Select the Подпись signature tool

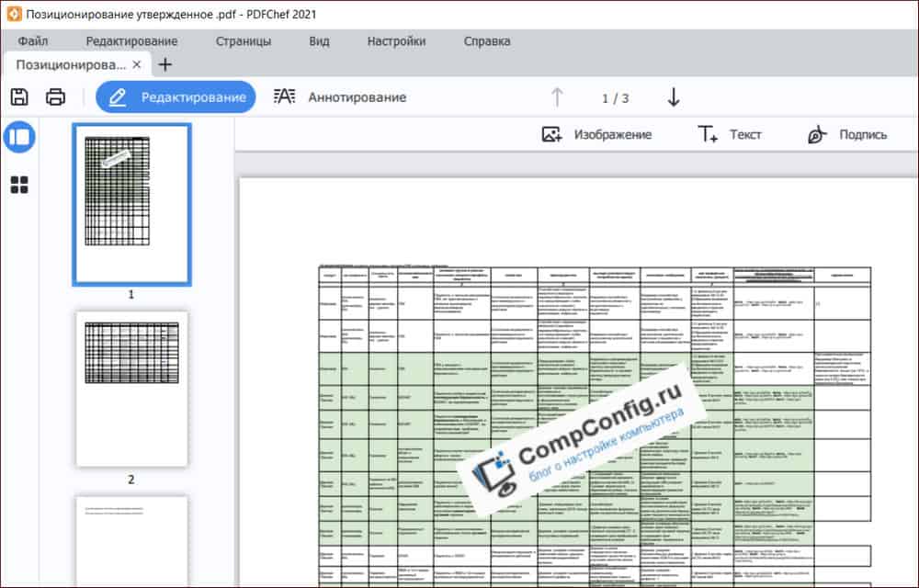(x=847, y=135)
